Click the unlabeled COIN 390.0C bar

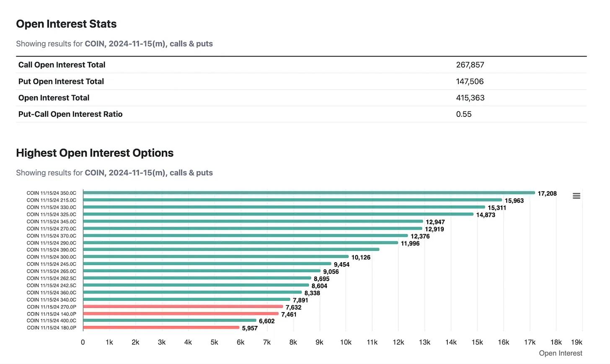pos(231,250)
